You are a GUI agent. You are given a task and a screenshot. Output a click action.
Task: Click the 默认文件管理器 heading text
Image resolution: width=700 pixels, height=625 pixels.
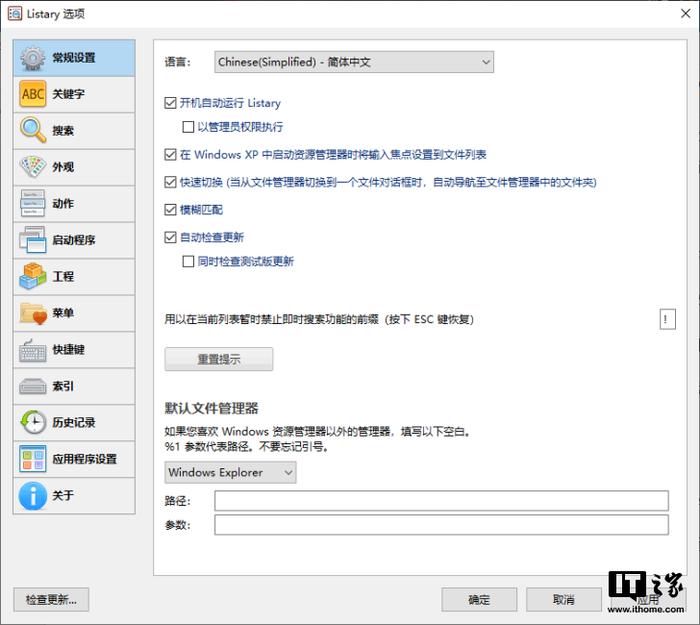point(212,408)
